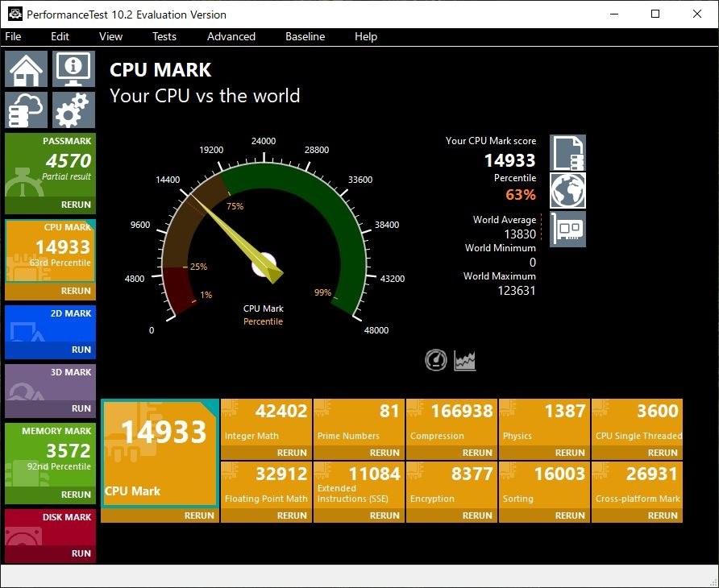
Task: Rerun the Integer Math test
Action: 267,453
